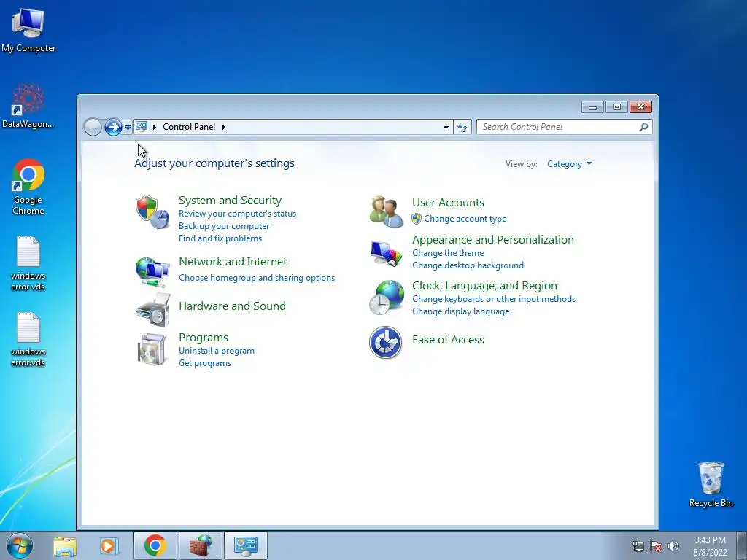Click the Control Panel icon in address bar
Image resolution: width=747 pixels, height=560 pixels.
(x=142, y=127)
